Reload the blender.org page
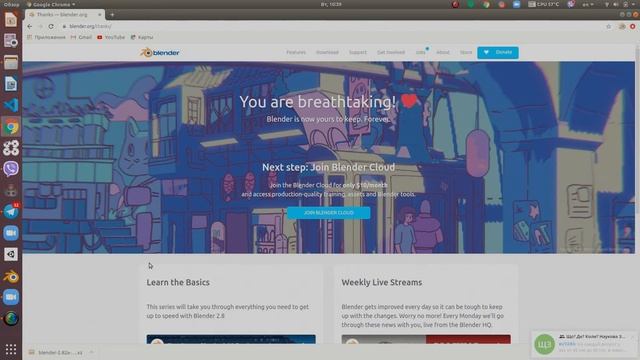The width and height of the screenshot is (640, 360). point(51,26)
